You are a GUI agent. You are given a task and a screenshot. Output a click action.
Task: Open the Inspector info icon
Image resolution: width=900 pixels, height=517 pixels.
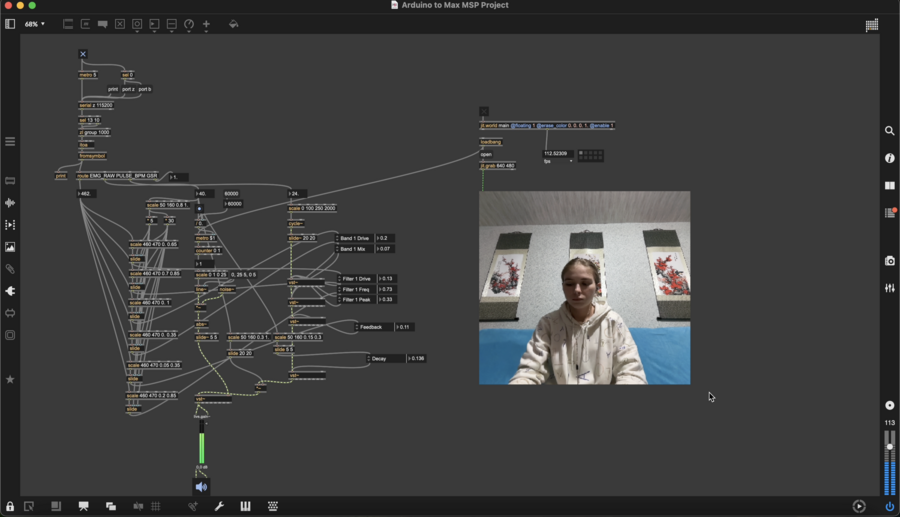(x=890, y=158)
